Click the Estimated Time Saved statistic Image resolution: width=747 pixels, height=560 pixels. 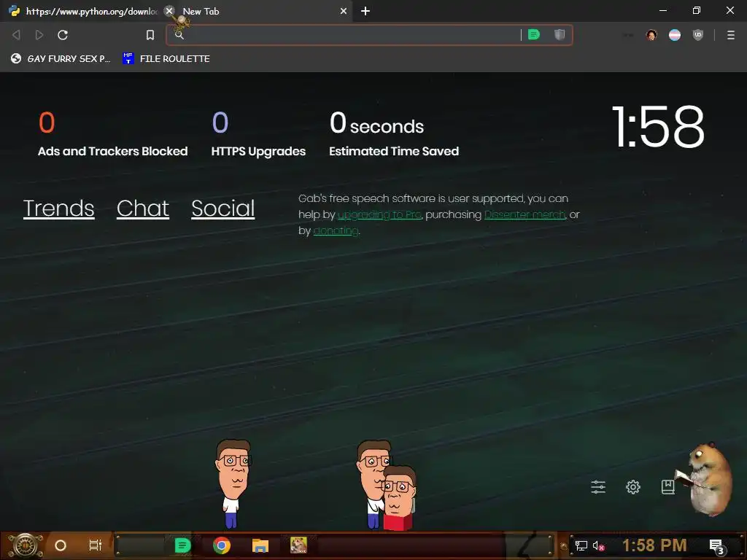coord(394,134)
